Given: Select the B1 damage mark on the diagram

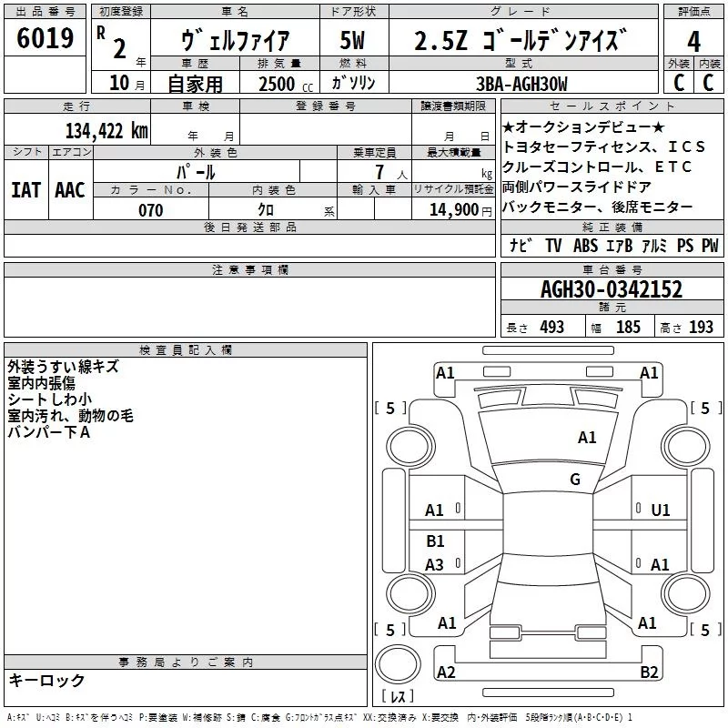Looking at the screenshot, I should click(x=435, y=541).
